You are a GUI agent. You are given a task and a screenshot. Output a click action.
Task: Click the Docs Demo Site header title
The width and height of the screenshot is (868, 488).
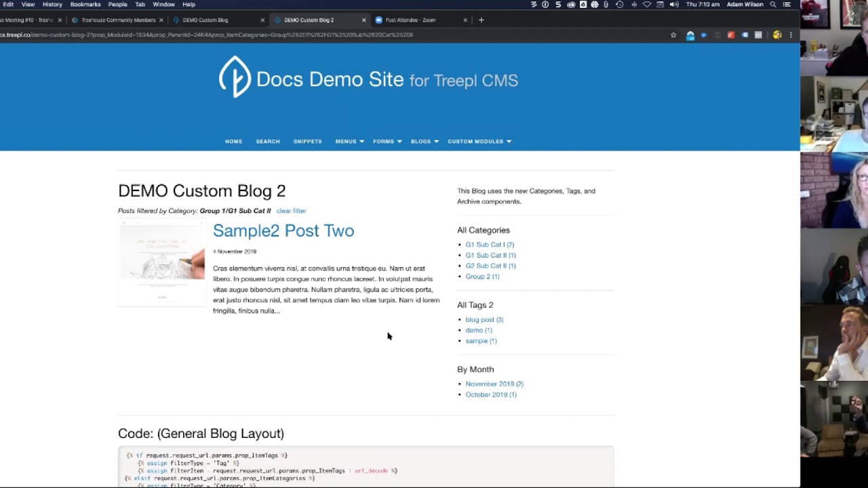[x=387, y=79]
